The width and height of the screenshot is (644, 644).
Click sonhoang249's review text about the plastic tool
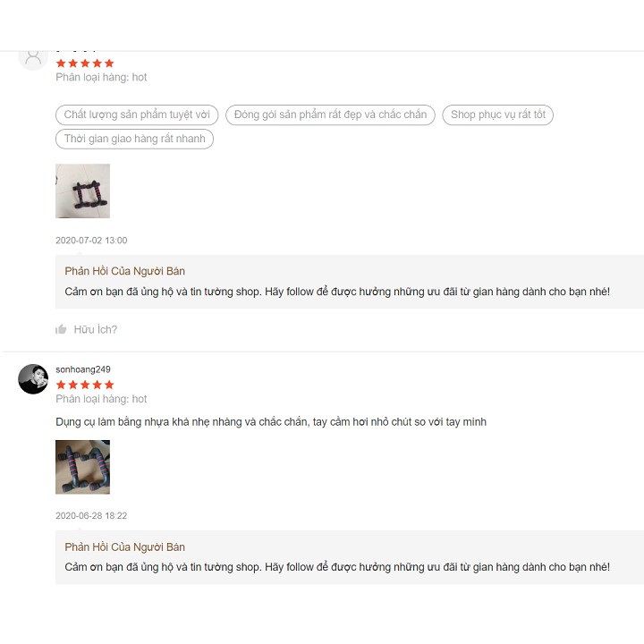(x=271, y=421)
